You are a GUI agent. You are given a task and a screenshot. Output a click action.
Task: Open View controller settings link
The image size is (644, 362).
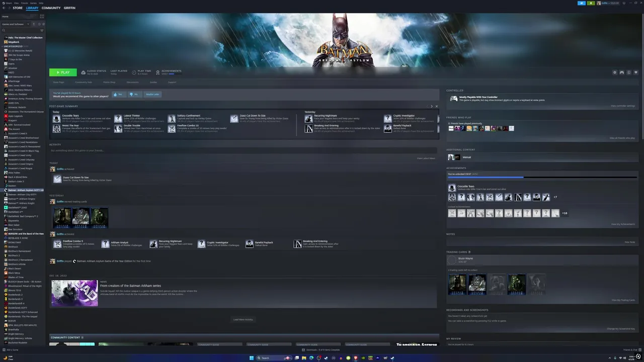[623, 106]
